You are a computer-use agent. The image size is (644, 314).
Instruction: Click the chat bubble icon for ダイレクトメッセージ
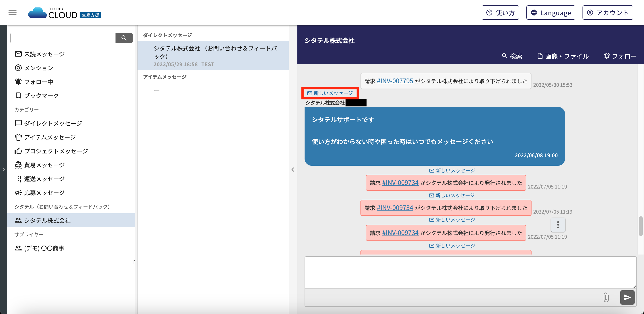pos(18,123)
